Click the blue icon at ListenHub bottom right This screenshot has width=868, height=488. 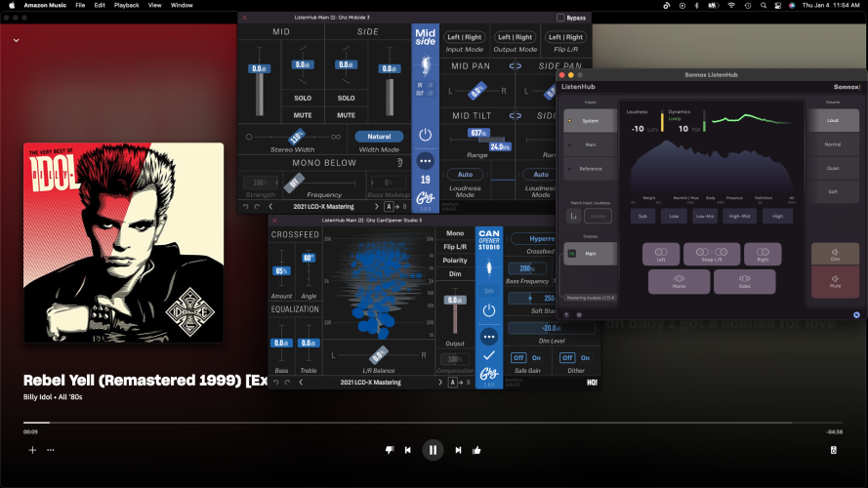click(856, 315)
